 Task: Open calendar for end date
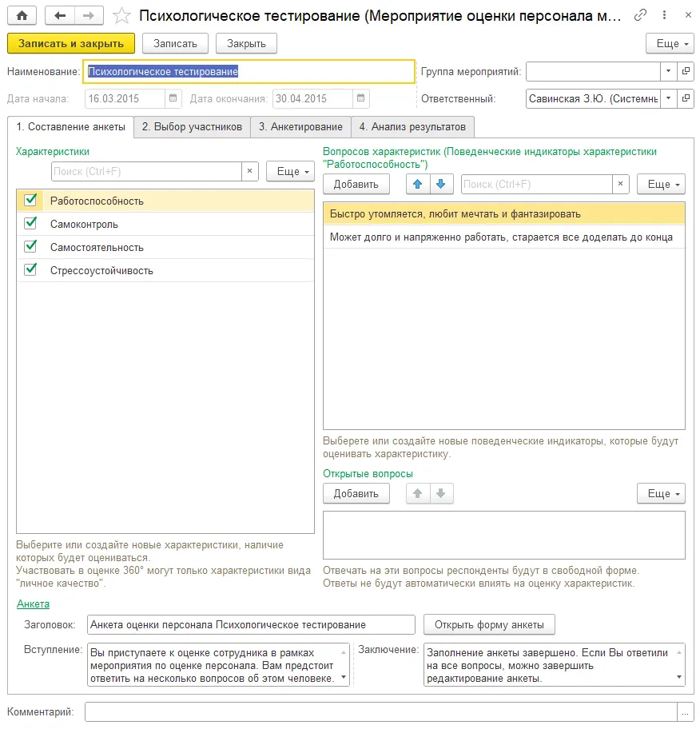(360, 98)
